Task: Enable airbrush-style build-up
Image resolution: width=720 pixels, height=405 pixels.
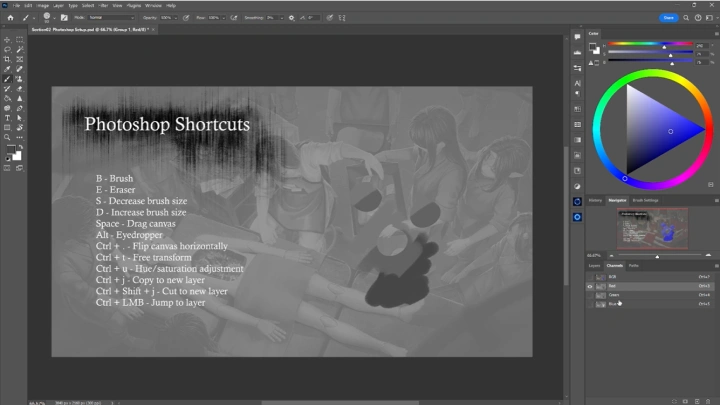Action: click(234, 18)
